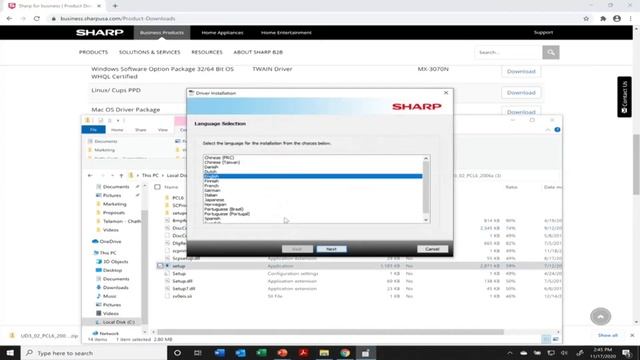Download the TWAIN Driver package
The height and width of the screenshot is (360, 640).
click(x=521, y=71)
